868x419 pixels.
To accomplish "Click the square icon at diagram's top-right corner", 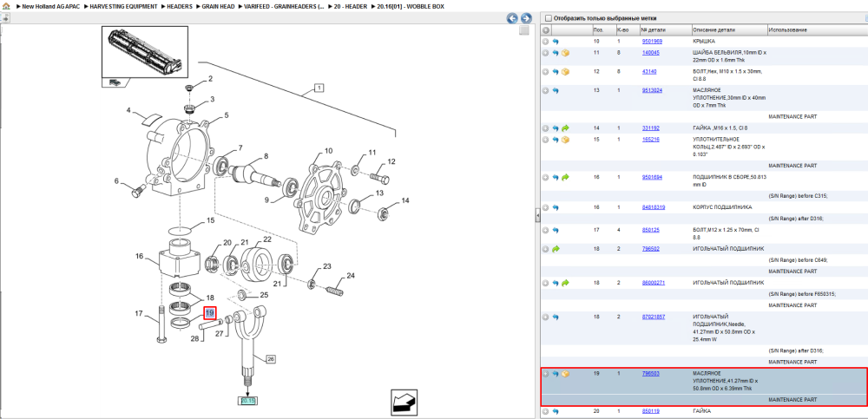I will [523, 30].
